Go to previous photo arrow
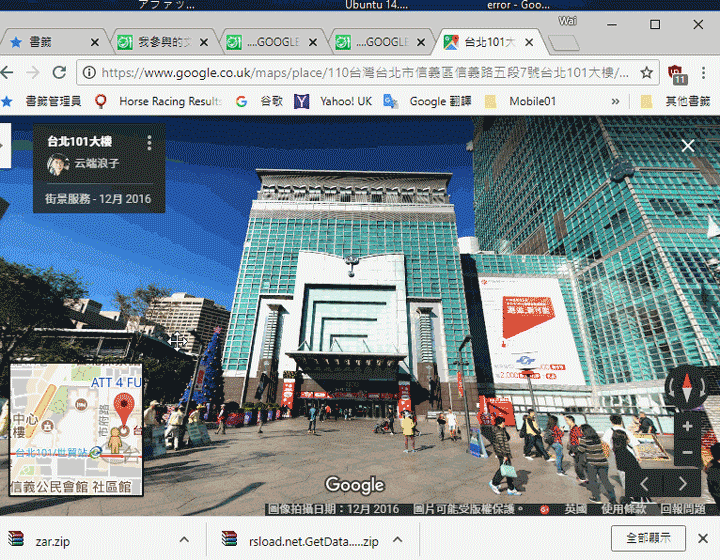This screenshot has width=720, height=560. point(644,484)
